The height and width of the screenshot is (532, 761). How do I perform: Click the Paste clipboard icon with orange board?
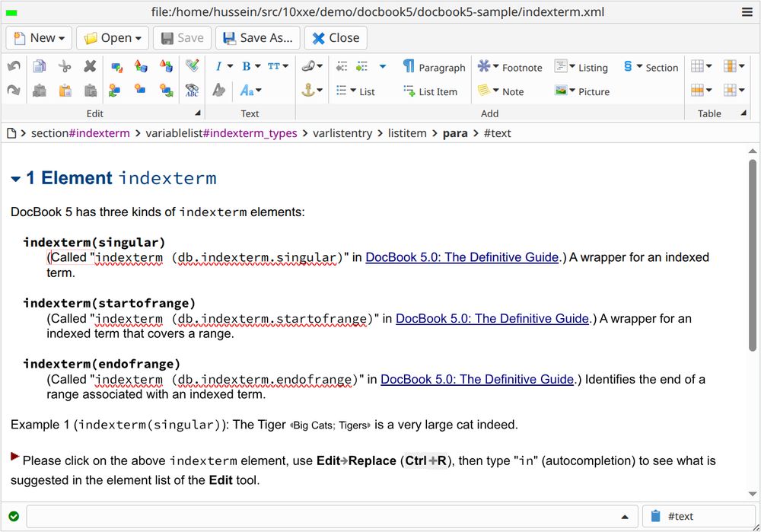tap(65, 91)
